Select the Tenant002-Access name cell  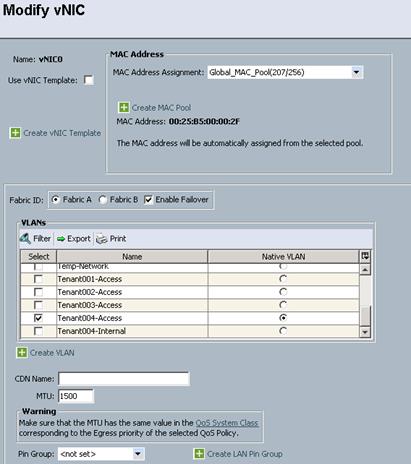tap(132, 292)
